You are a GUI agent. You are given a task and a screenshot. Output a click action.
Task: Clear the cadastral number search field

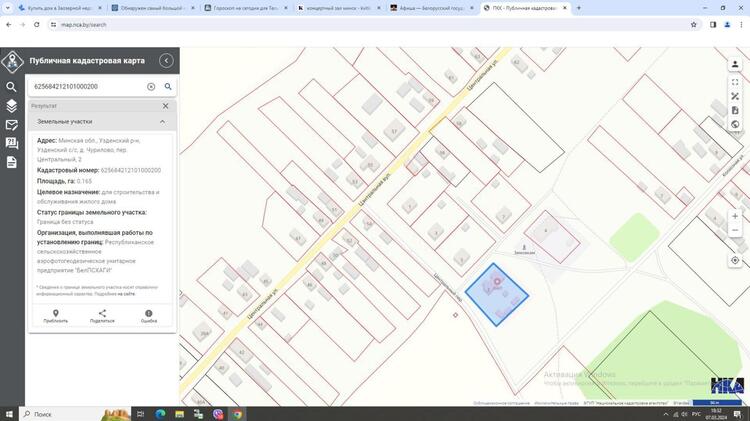click(152, 87)
